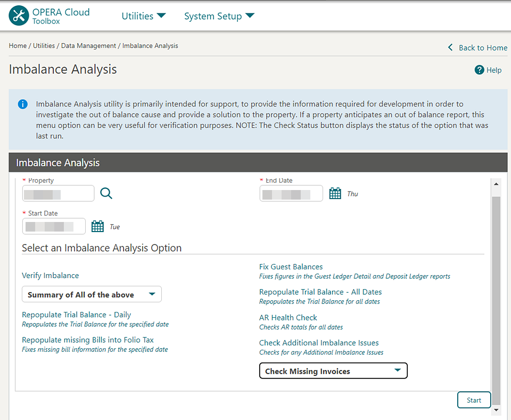Open the Summary of All of the above dropdown
The height and width of the screenshot is (420, 511).
91,294
